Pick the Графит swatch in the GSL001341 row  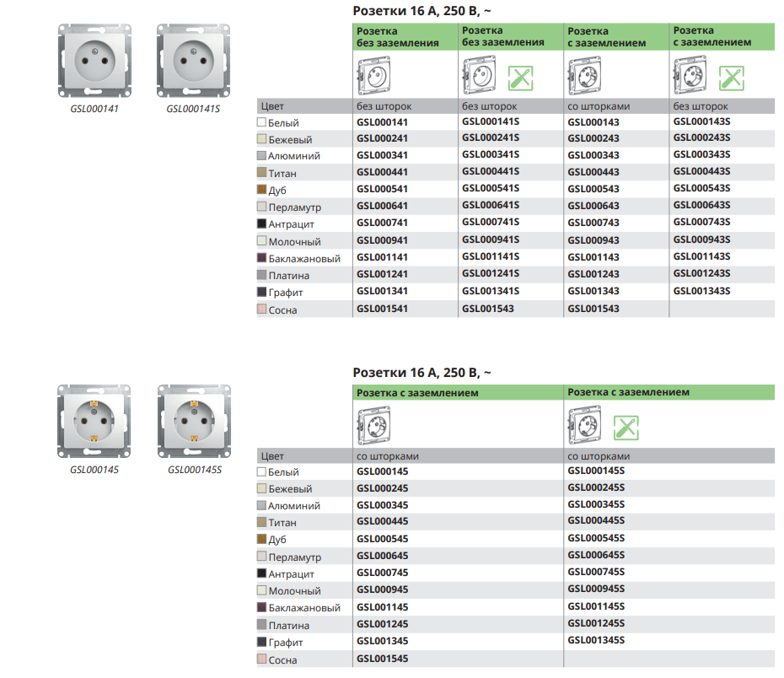point(261,292)
